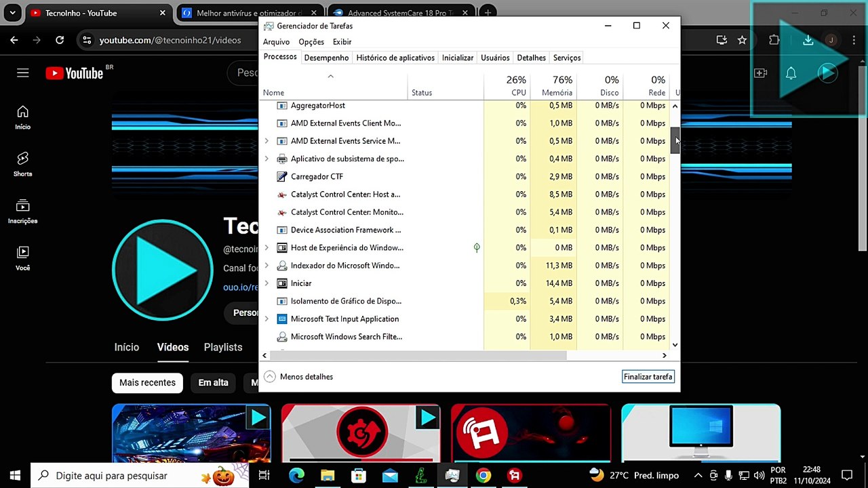
Task: Open Microsoft Store from the taskbar
Action: coord(359,476)
